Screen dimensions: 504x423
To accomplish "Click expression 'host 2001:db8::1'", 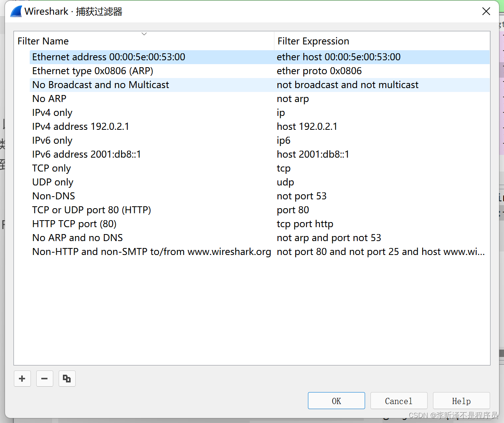I will point(313,155).
